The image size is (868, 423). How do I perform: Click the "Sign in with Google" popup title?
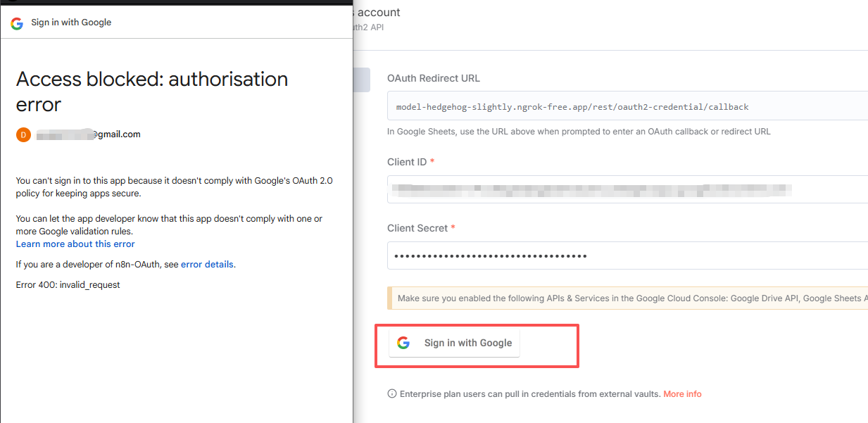[x=71, y=23]
